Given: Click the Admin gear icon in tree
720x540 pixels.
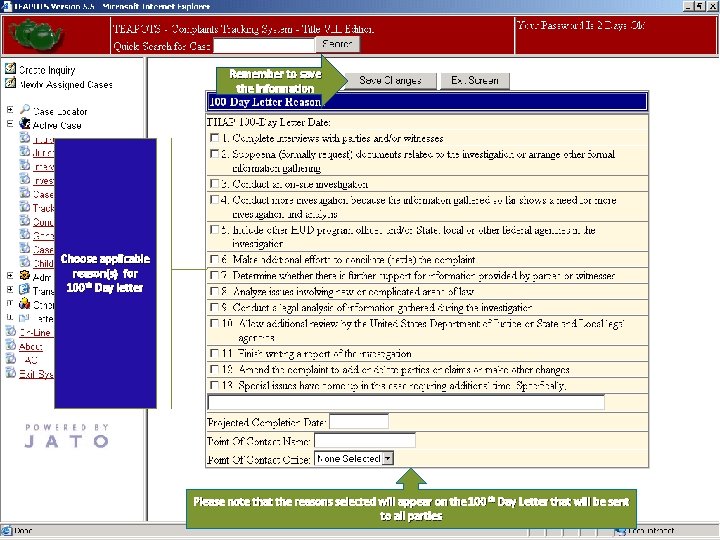Looking at the screenshot, I should 25,276.
